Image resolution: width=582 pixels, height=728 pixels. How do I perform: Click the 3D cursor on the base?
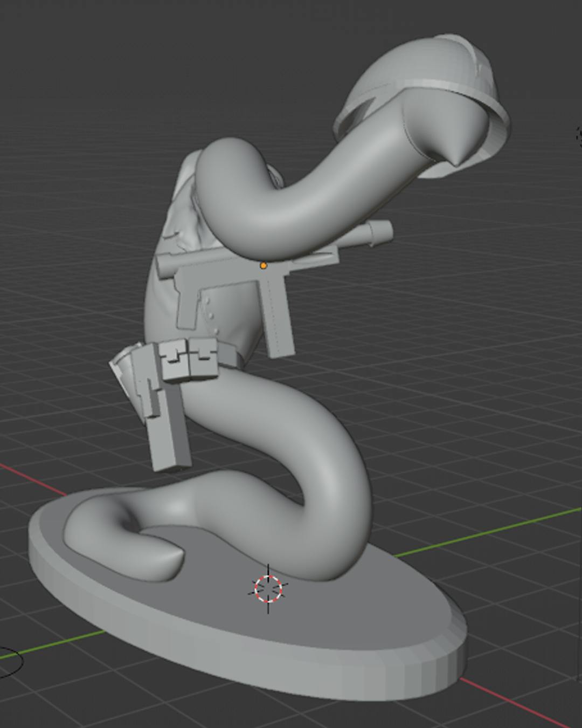pyautogui.click(x=268, y=588)
